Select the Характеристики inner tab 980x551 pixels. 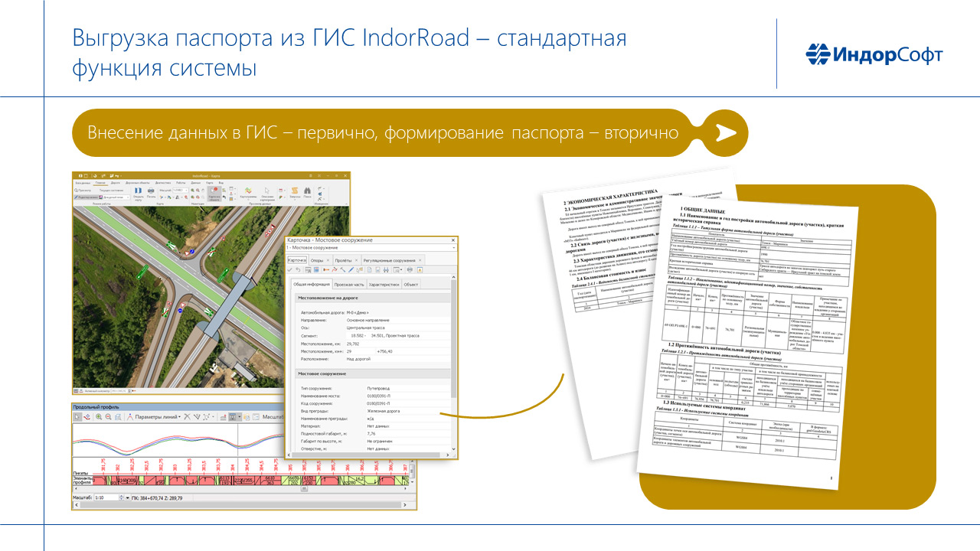coord(384,285)
